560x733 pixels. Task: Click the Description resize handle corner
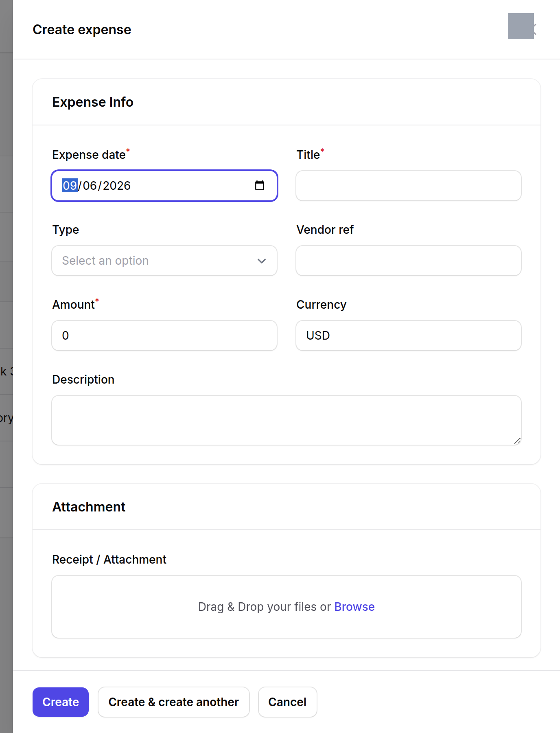517,441
